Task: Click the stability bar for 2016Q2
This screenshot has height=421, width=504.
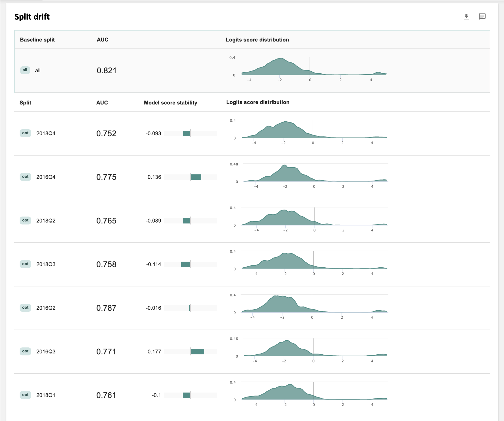Action: click(x=191, y=308)
